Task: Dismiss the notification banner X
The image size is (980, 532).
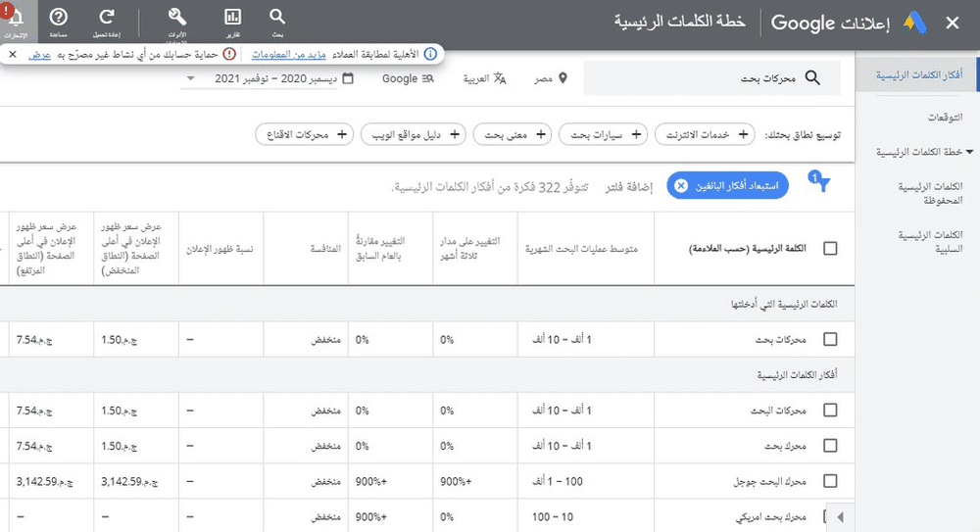Action: pyautogui.click(x=13, y=55)
